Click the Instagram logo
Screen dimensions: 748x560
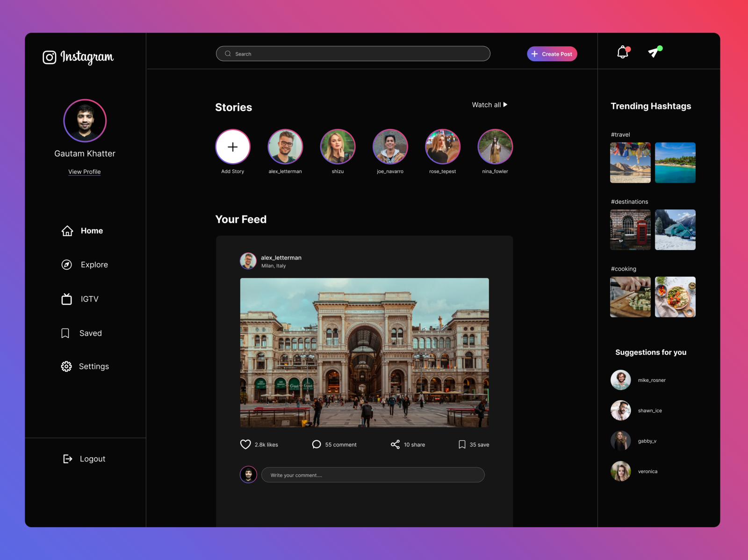click(x=78, y=57)
